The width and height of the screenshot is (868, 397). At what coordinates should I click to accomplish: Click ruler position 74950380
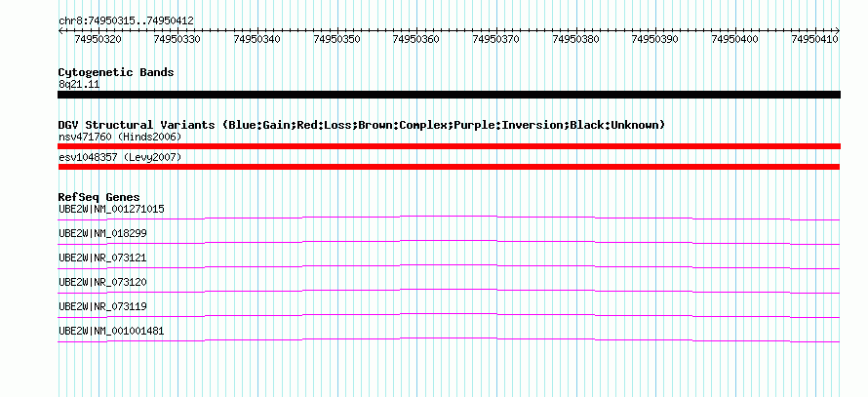tap(576, 39)
